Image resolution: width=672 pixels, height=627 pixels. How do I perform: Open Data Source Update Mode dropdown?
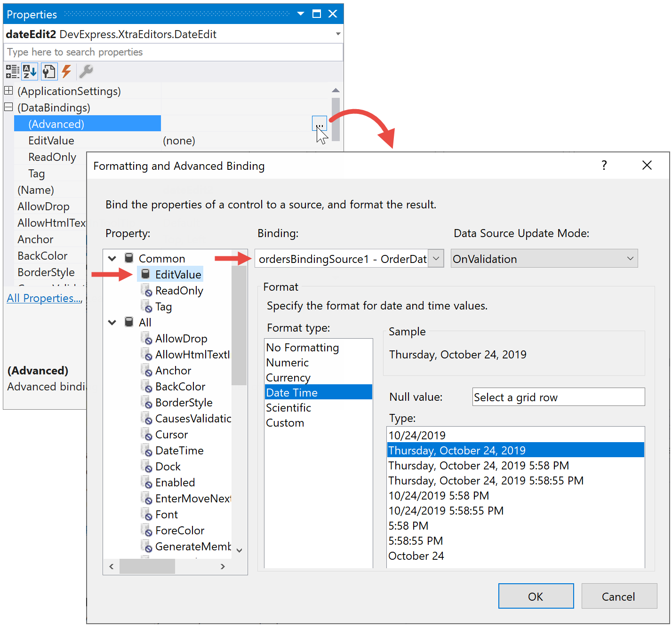[x=630, y=259]
